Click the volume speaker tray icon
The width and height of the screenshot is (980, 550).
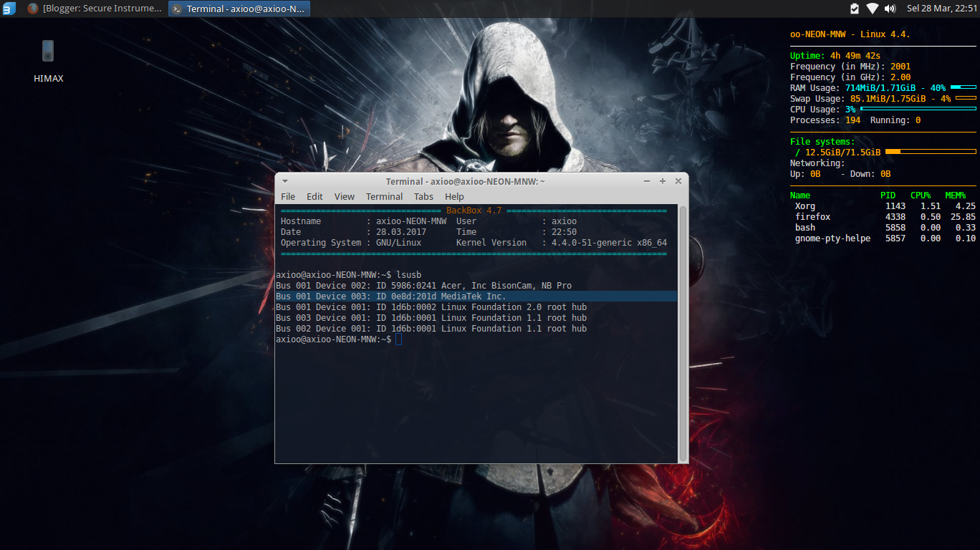click(890, 9)
